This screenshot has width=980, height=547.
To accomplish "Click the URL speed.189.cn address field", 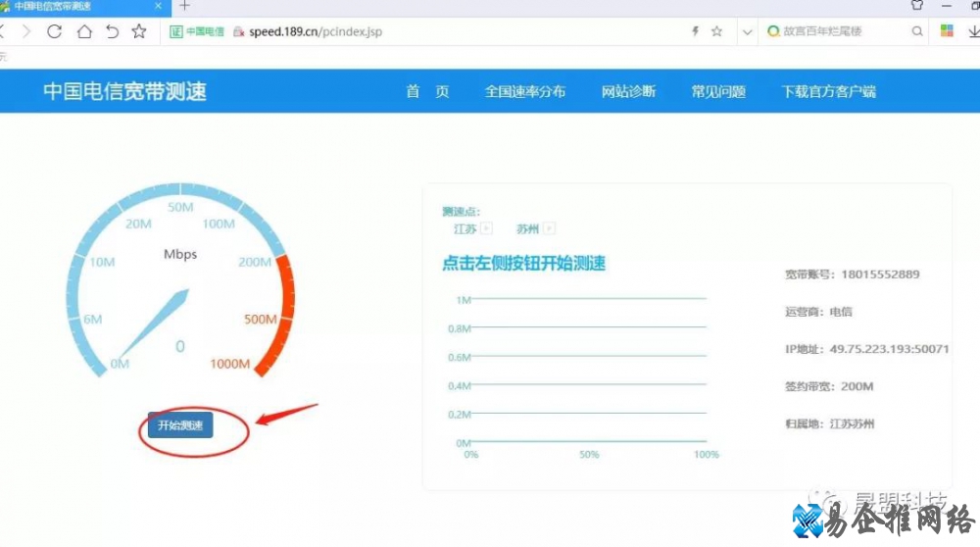I will [315, 31].
